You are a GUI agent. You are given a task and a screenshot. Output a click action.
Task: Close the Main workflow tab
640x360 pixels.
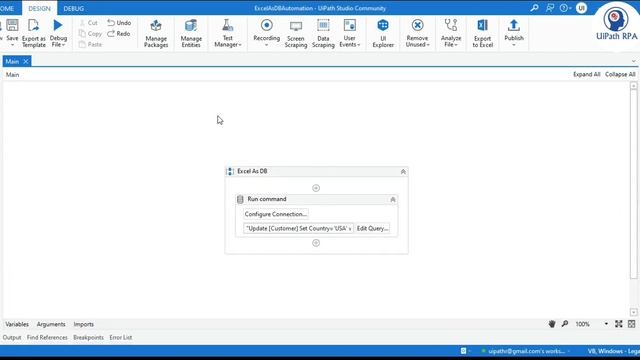26,61
